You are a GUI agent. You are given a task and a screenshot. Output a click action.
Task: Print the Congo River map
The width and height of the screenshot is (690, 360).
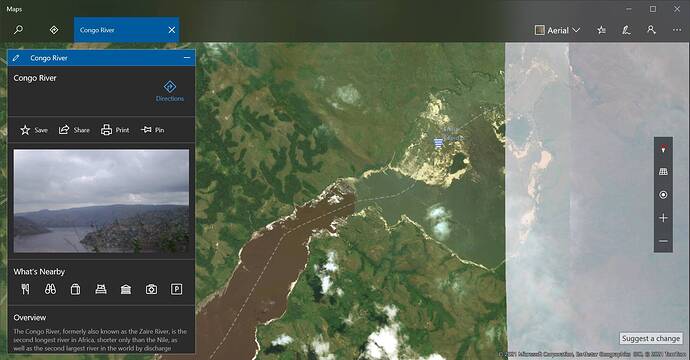click(x=115, y=130)
